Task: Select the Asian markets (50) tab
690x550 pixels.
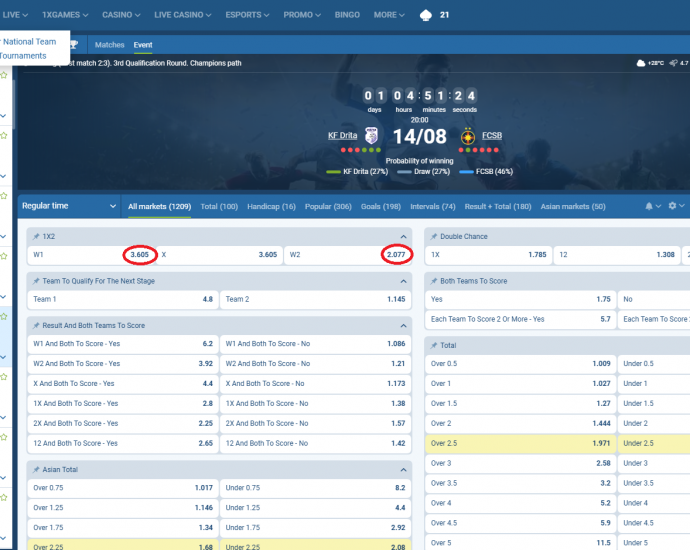Action: click(x=573, y=206)
